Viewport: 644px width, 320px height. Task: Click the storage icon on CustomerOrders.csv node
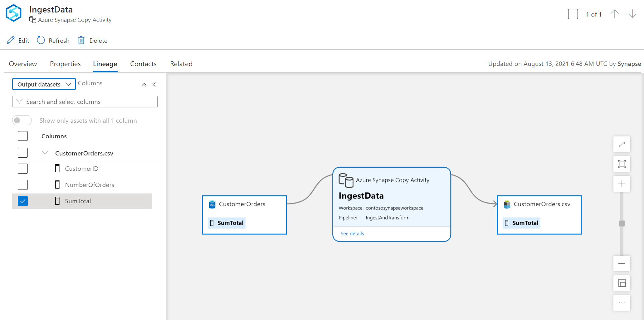507,204
